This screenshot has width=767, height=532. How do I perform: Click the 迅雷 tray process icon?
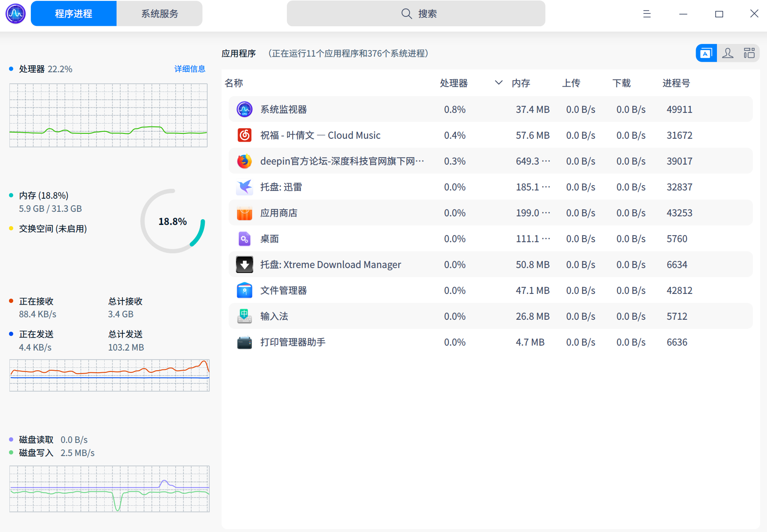pos(245,187)
